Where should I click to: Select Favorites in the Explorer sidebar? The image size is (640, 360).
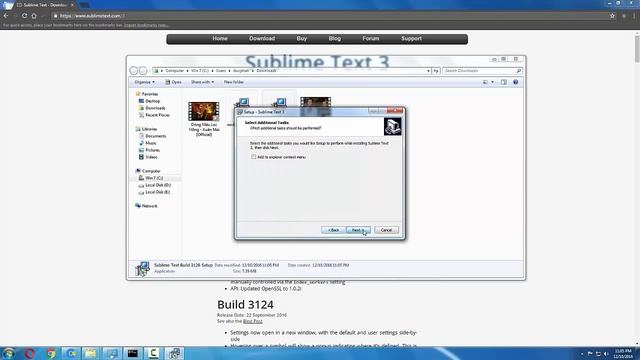pos(147,94)
